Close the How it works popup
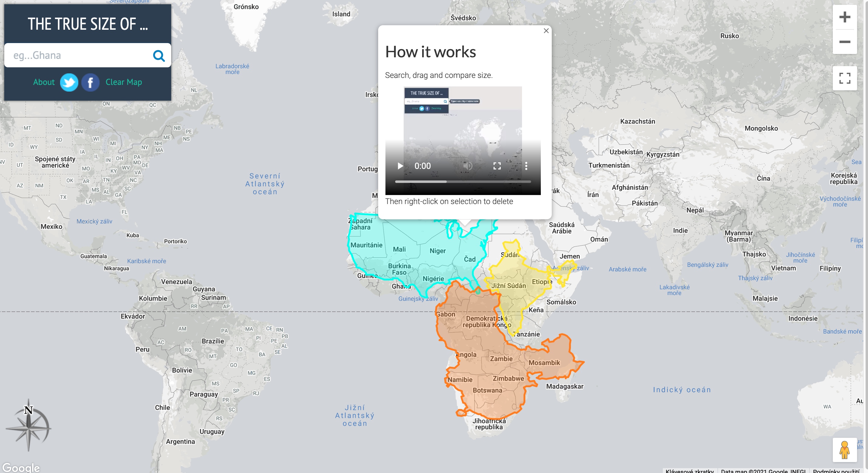The width and height of the screenshot is (868, 473). pos(546,31)
